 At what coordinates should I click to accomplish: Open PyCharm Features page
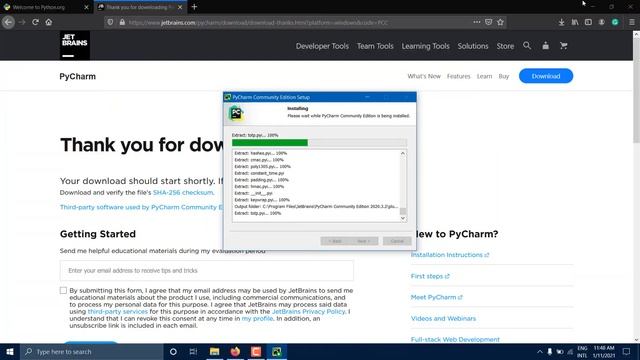coord(458,76)
